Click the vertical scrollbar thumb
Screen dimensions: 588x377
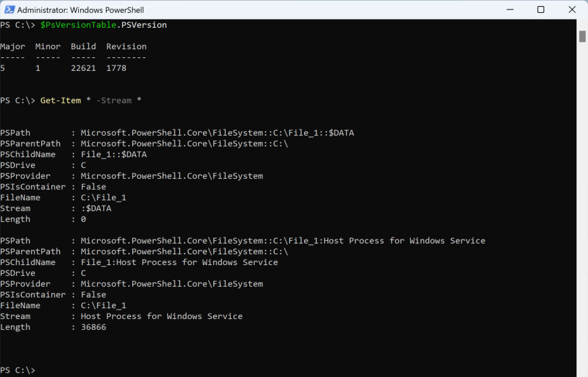[x=582, y=36]
